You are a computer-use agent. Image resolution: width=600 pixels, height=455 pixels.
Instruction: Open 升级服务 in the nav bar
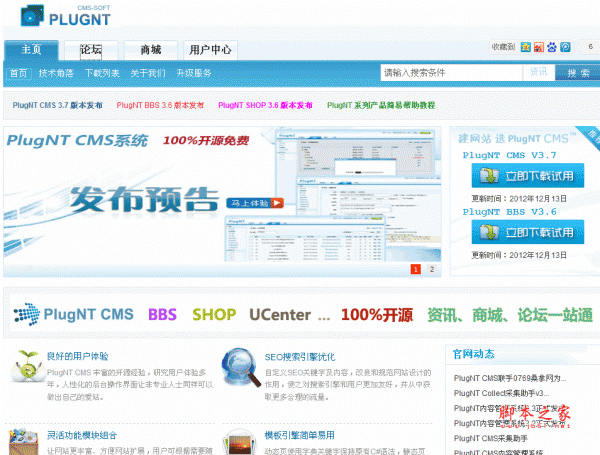pos(194,73)
